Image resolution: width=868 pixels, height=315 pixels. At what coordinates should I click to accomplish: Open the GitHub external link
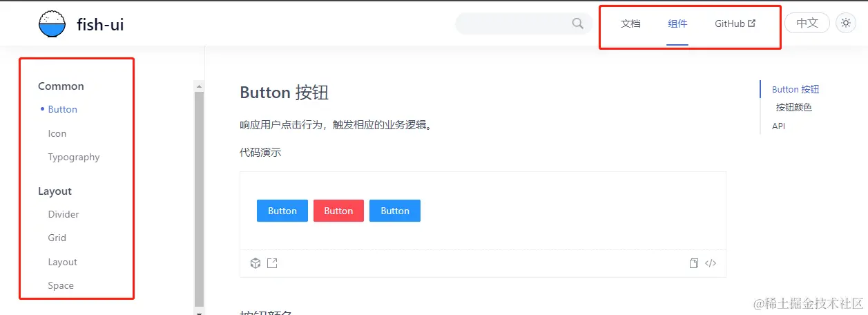click(735, 23)
